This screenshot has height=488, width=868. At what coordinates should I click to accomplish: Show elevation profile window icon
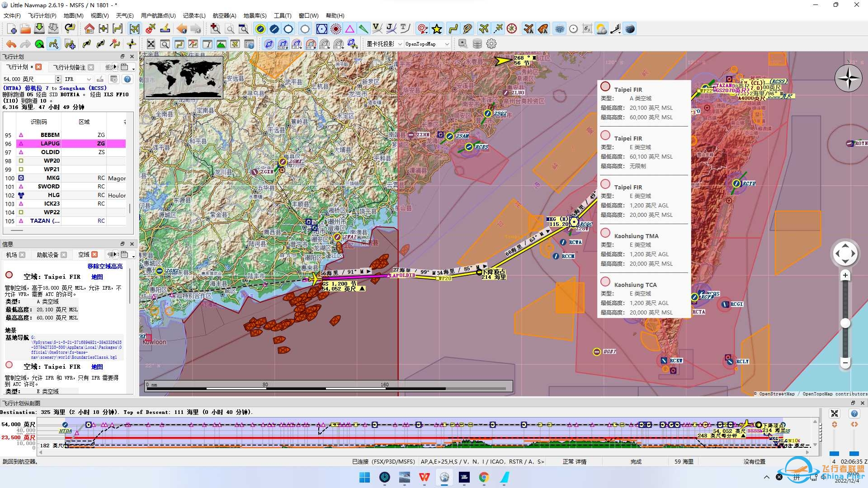221,44
